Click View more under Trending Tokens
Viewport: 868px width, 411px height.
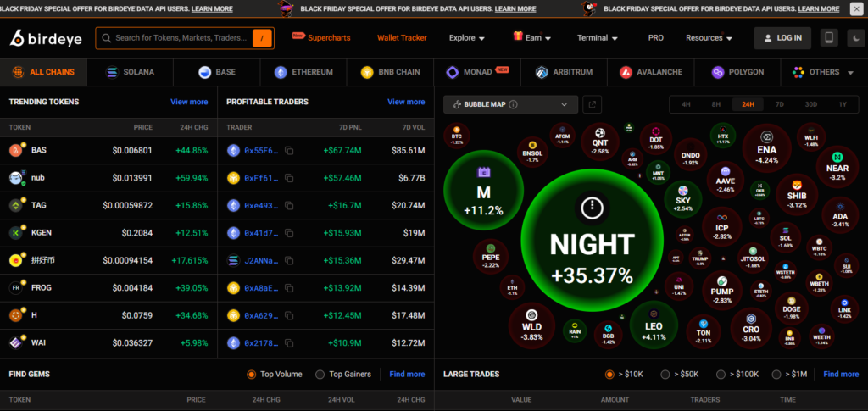[x=189, y=102]
